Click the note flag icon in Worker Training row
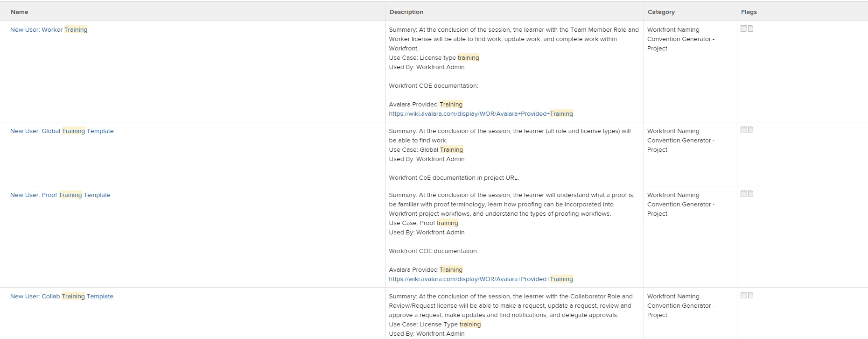Screen dimensions: 868x339 point(744,29)
